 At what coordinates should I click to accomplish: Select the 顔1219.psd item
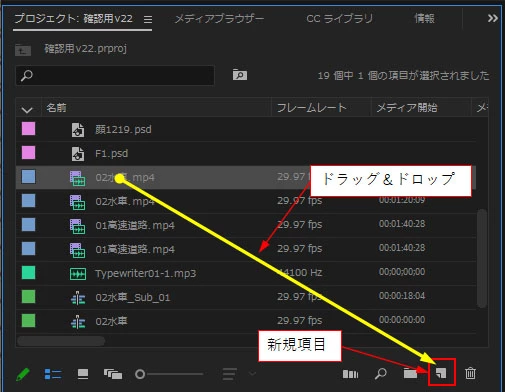(x=123, y=129)
